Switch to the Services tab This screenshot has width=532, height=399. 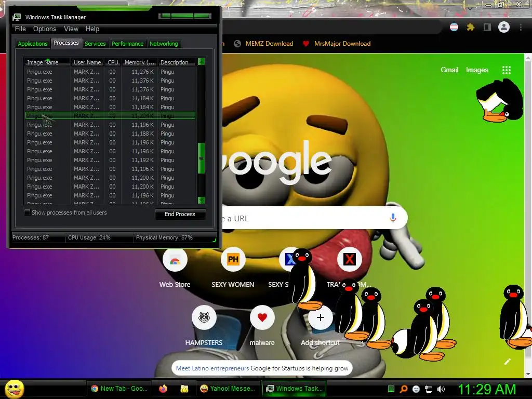click(95, 44)
